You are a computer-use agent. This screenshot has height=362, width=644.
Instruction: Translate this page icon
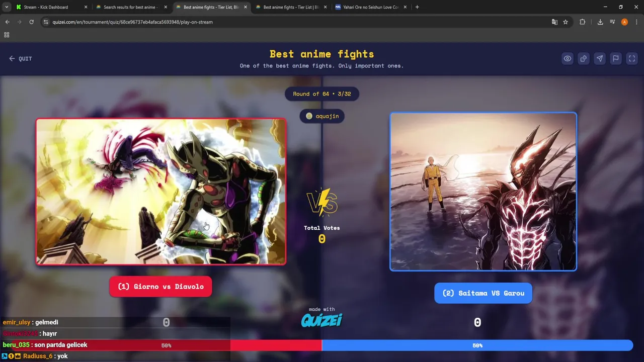(554, 22)
